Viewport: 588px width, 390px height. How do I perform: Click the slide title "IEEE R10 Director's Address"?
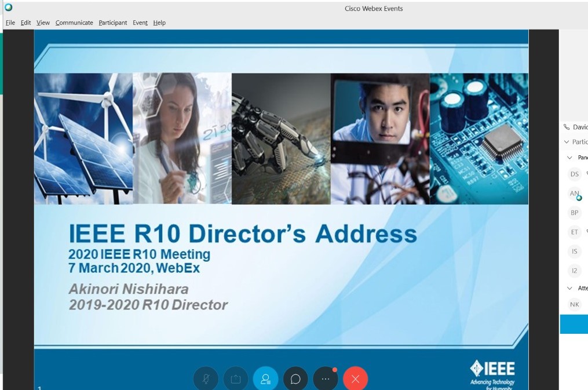click(x=243, y=234)
